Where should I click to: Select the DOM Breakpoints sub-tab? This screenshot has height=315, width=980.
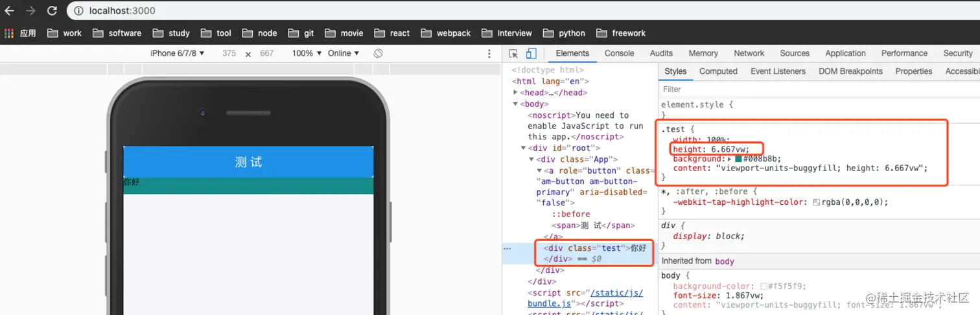(x=850, y=71)
